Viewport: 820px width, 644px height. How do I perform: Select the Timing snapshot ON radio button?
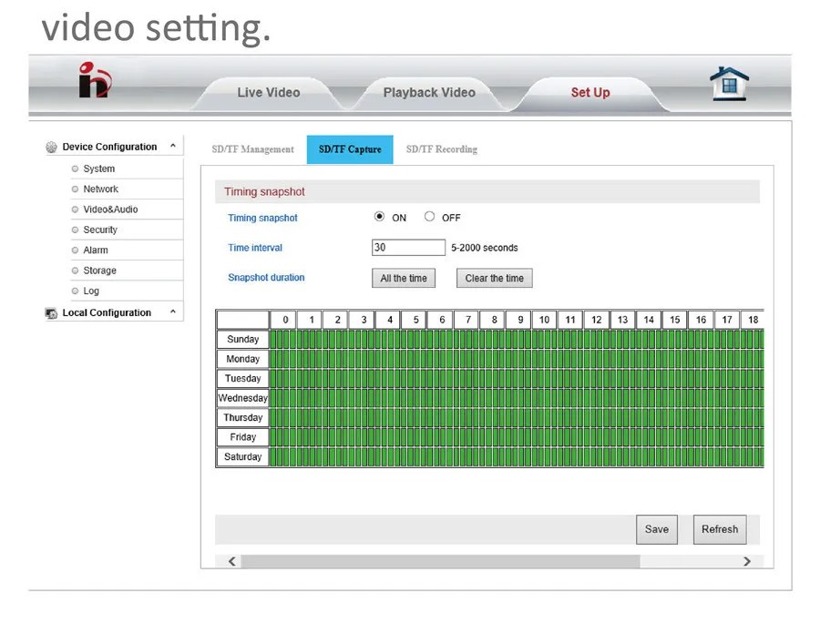tap(379, 217)
